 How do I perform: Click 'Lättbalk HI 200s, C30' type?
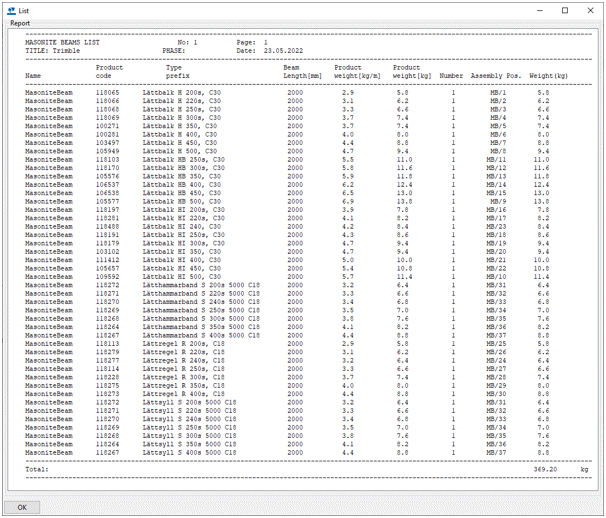184,210
